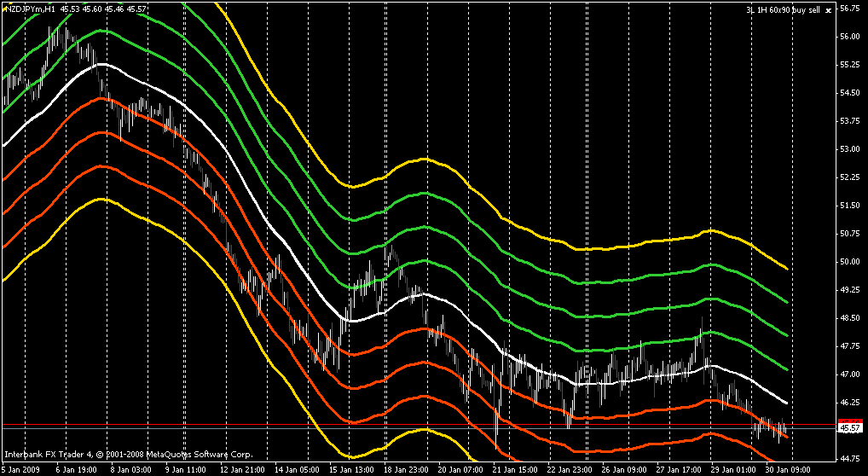The height and width of the screenshot is (476, 868).
Task: Click the Interbank FX Trader 4 copyright text
Action: coord(129,455)
